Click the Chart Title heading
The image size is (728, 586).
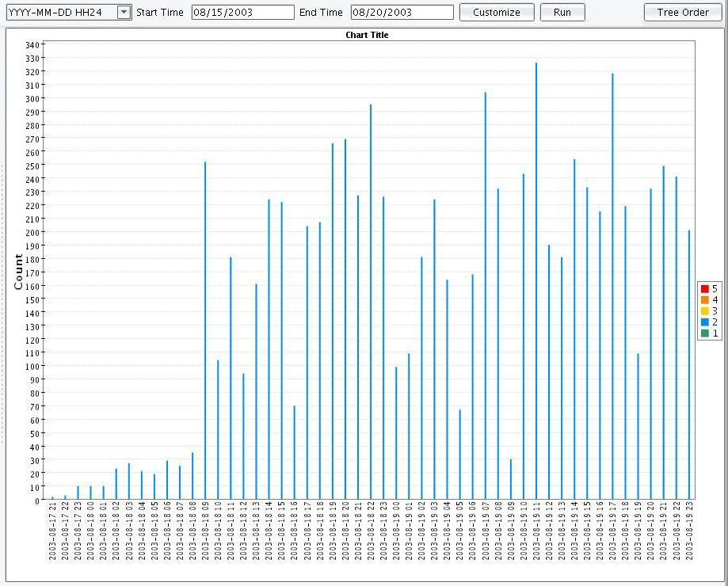(367, 35)
